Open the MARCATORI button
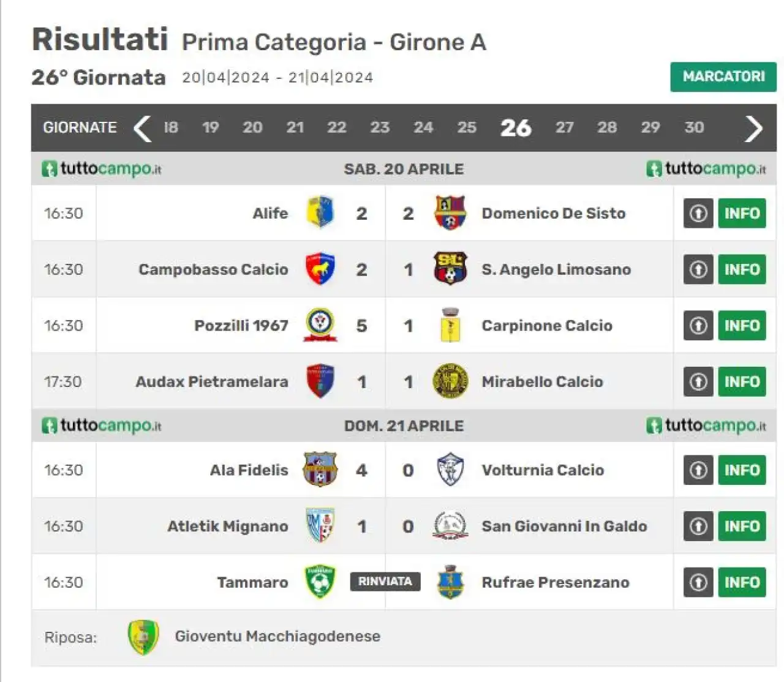The height and width of the screenshot is (682, 784). [x=723, y=77]
